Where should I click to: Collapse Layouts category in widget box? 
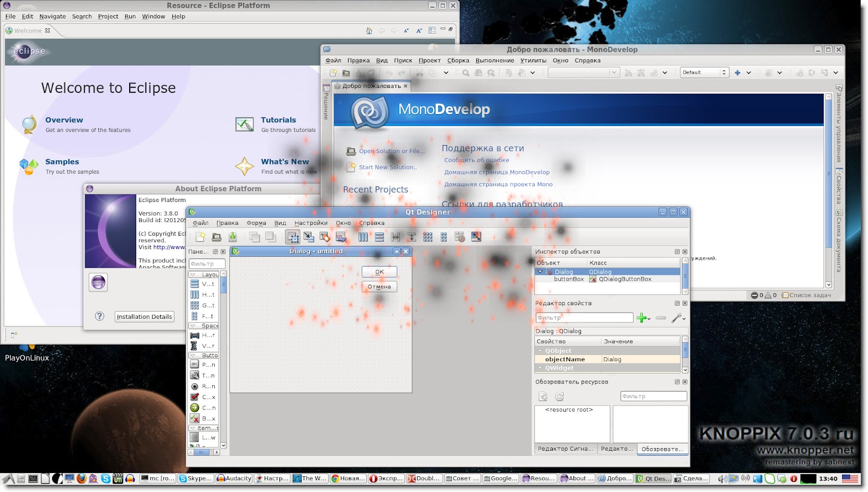click(193, 275)
